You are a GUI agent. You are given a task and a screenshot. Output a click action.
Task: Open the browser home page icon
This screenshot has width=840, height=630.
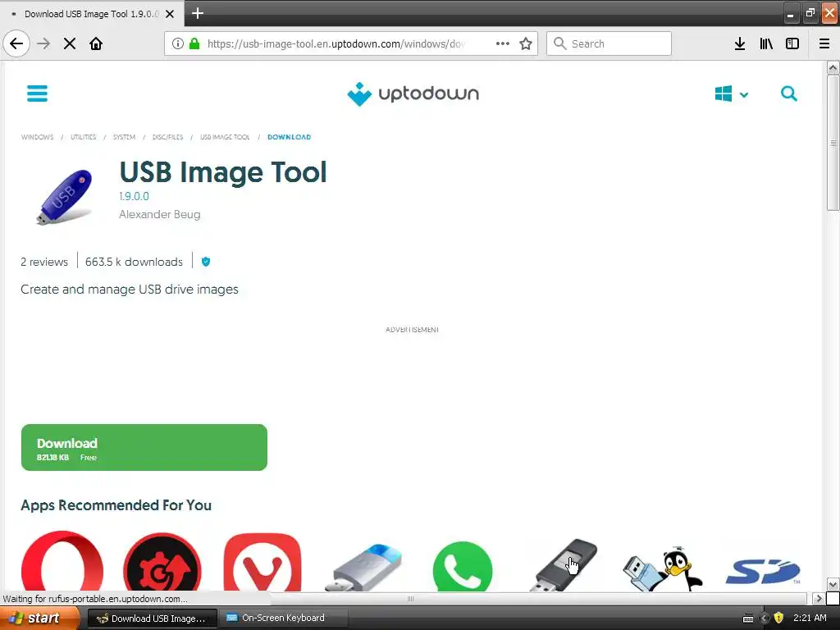click(x=96, y=43)
